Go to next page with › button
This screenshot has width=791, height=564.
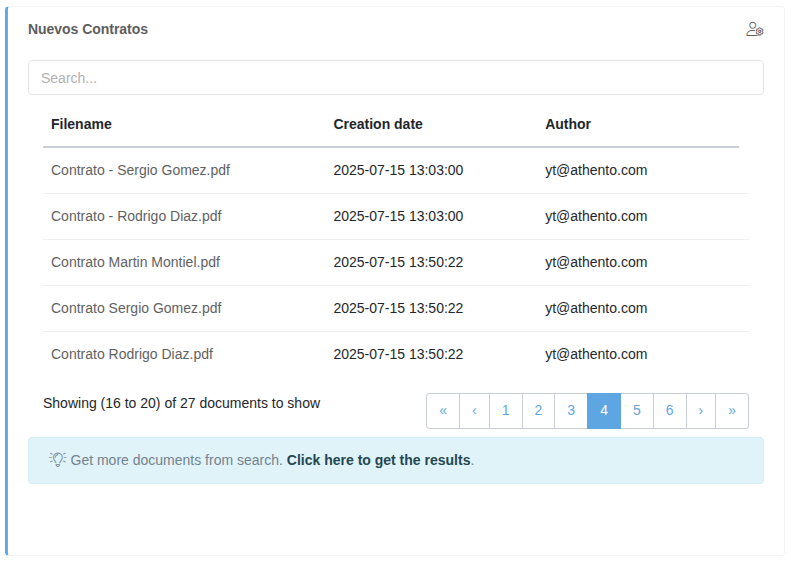coord(701,411)
